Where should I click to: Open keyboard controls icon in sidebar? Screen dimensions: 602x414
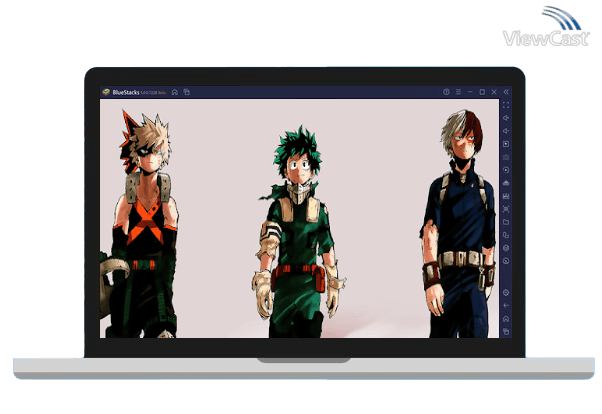(x=506, y=157)
